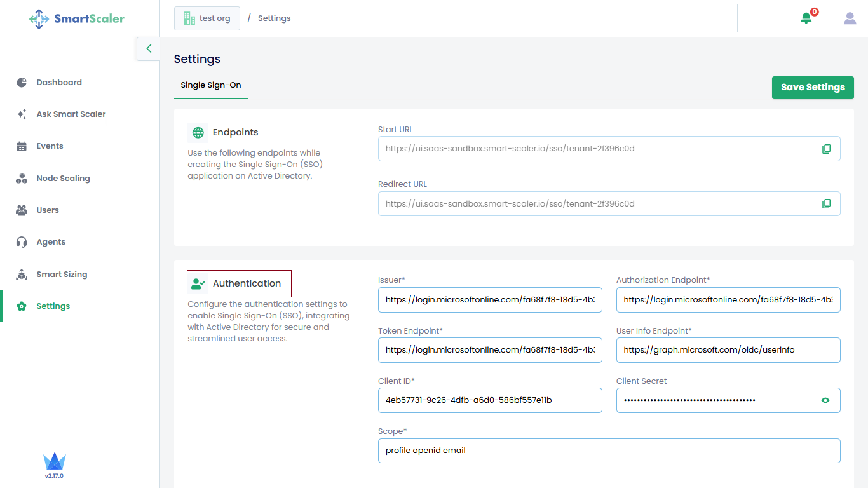Click the notification bell icon
868x488 pixels.
[x=806, y=18]
